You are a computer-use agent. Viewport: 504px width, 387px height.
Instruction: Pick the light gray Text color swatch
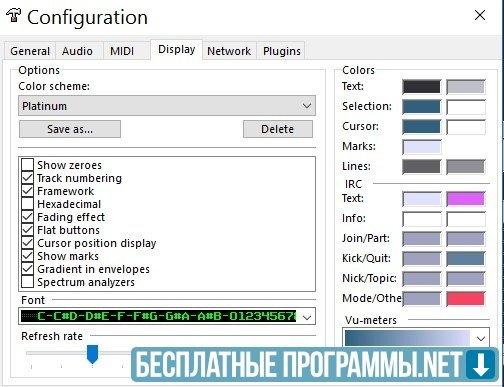(465, 87)
